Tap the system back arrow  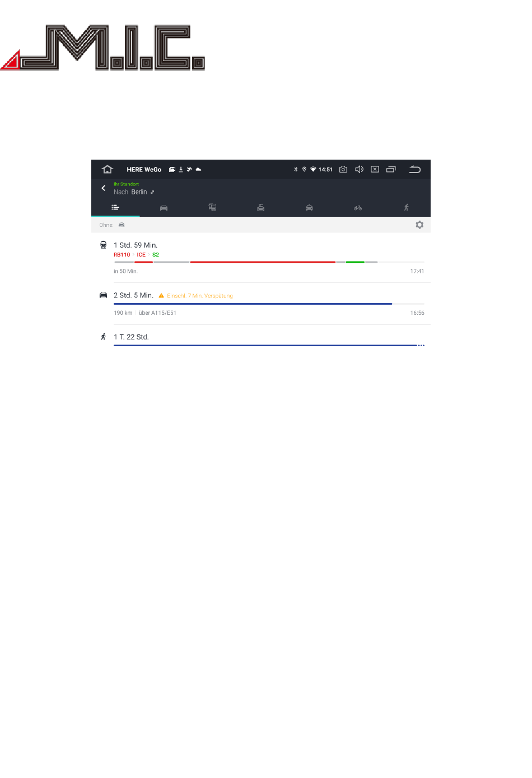(415, 169)
